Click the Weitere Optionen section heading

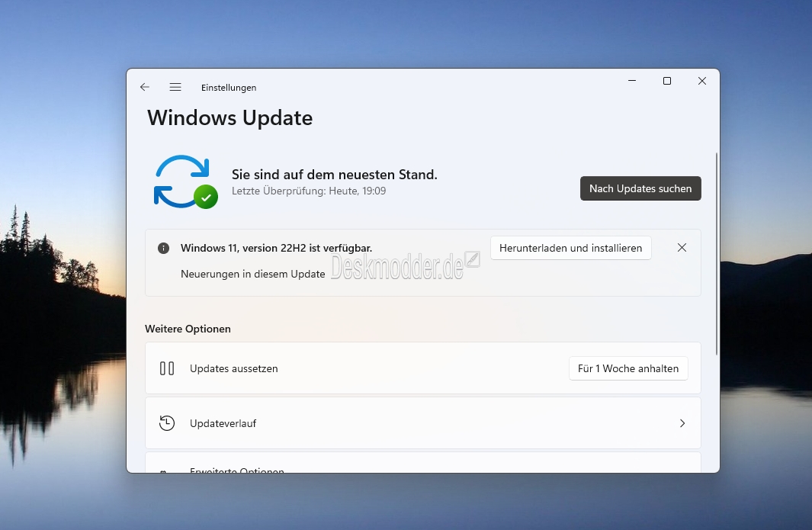click(x=188, y=329)
